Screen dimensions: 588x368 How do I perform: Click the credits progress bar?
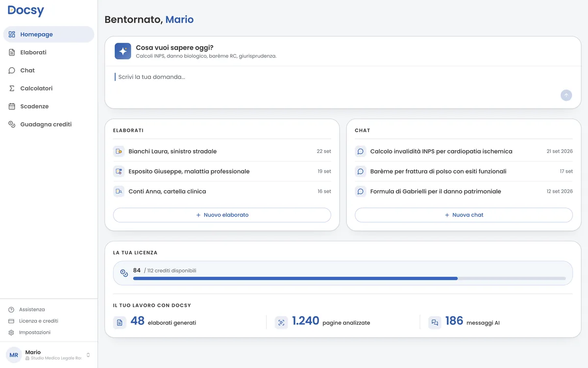pos(349,278)
